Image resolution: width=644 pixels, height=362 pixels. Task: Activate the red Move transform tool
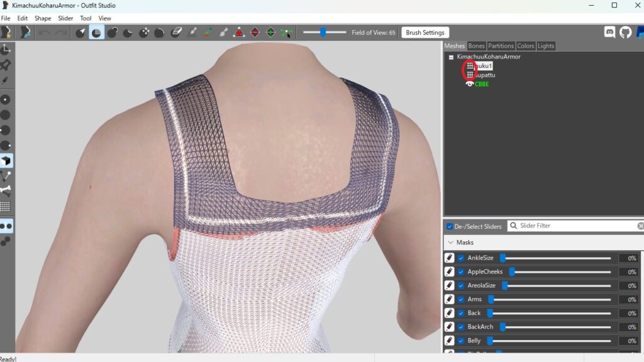pos(239,33)
